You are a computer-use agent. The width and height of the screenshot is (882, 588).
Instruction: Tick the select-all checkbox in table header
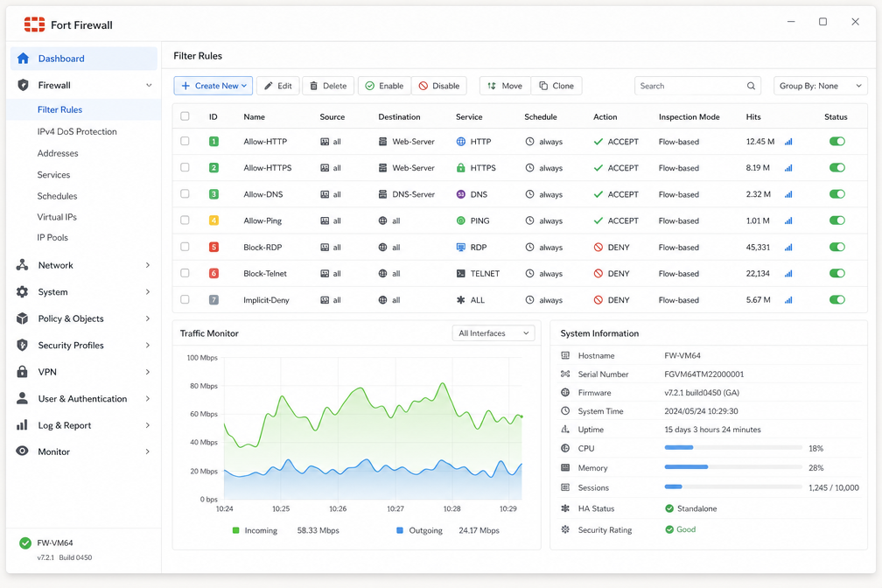pyautogui.click(x=185, y=116)
